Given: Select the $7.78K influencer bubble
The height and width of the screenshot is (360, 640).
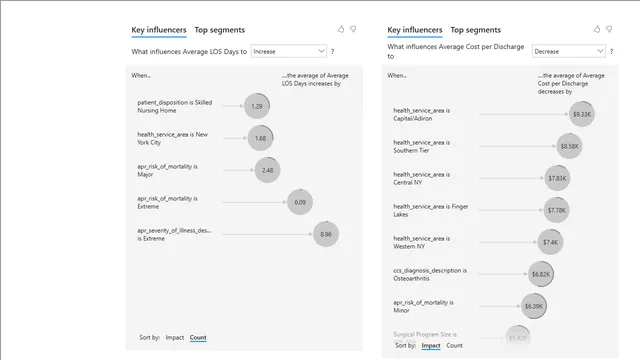Looking at the screenshot, I should pos(557,210).
